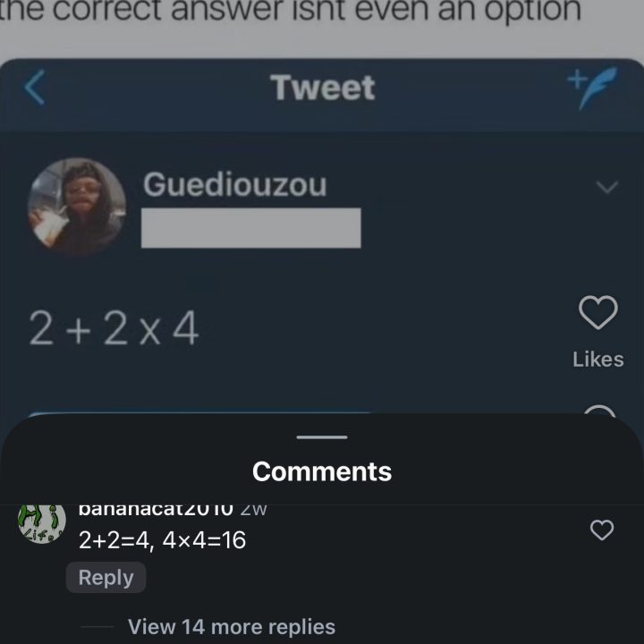The height and width of the screenshot is (644, 644).
Task: Open Guediouzou's profile picture
Action: (77, 207)
